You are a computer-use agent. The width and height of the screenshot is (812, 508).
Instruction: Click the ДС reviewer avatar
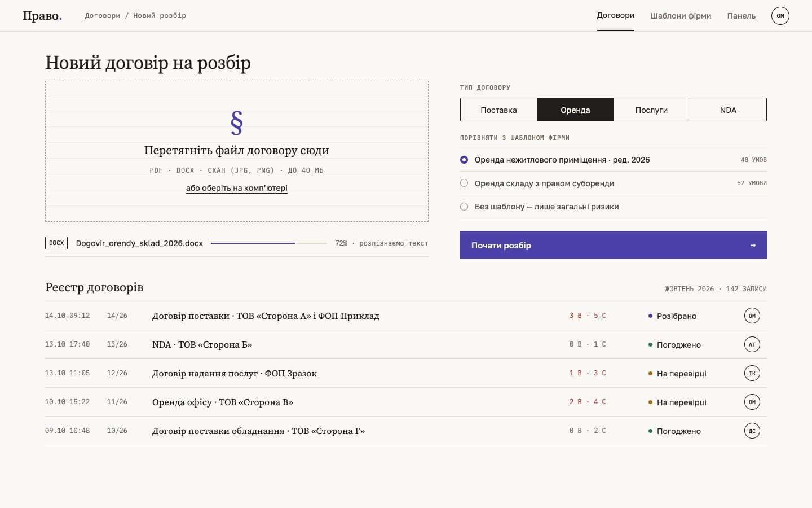pos(752,431)
